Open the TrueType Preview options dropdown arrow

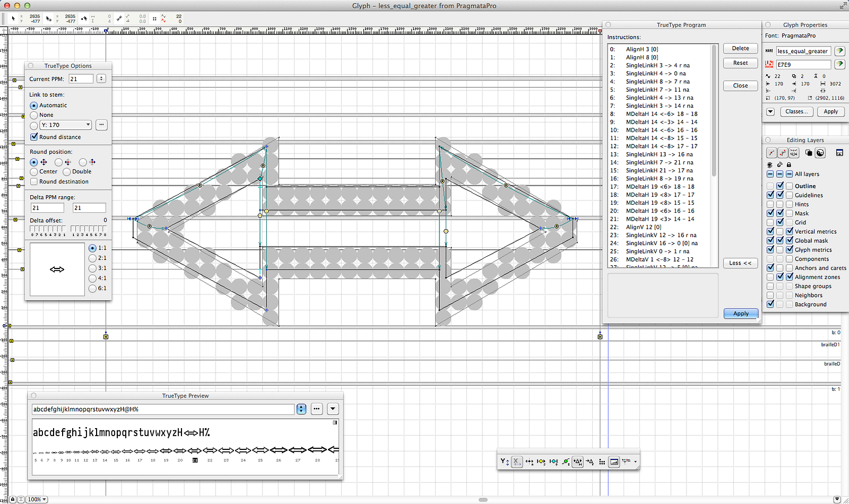(333, 409)
